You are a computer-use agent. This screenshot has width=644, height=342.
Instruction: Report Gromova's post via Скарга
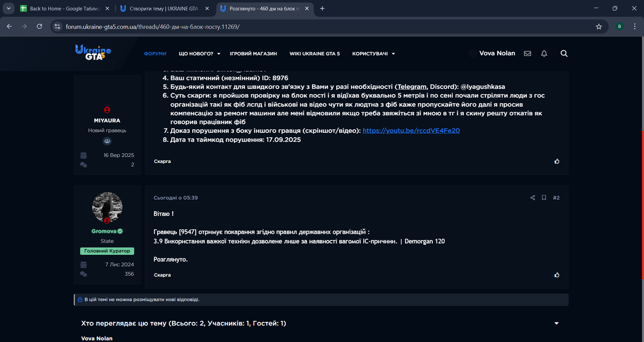(162, 275)
